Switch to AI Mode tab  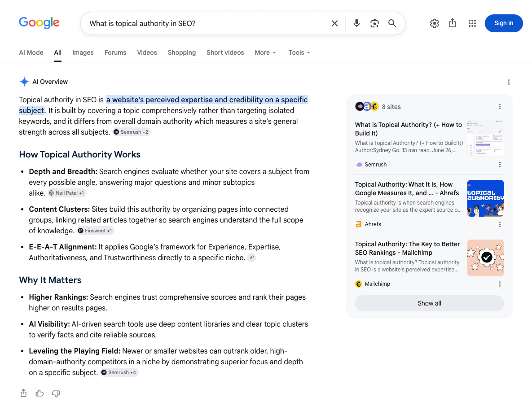[31, 52]
